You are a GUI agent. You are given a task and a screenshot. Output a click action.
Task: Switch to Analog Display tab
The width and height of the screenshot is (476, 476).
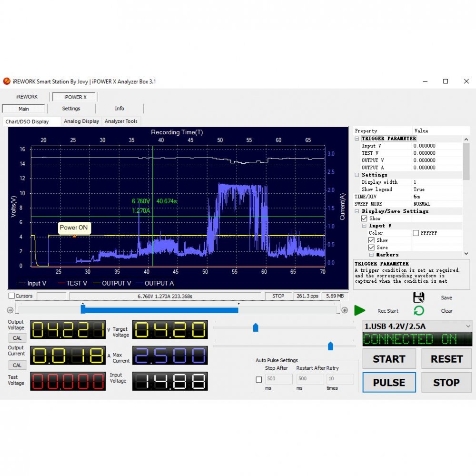click(x=81, y=121)
